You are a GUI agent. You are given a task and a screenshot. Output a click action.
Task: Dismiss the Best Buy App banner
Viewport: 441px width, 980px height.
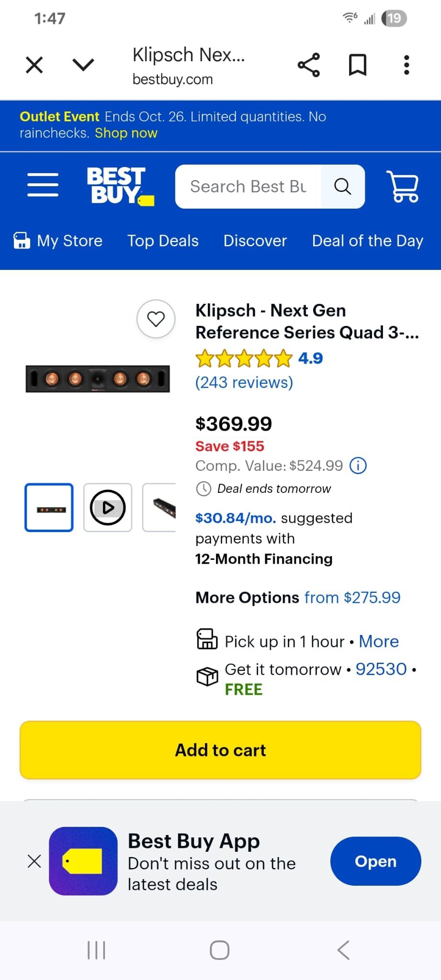point(34,861)
